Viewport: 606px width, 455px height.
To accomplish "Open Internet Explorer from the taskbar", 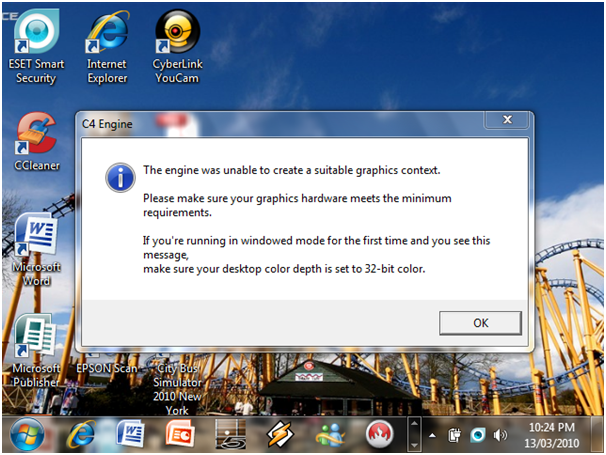I will [81, 434].
